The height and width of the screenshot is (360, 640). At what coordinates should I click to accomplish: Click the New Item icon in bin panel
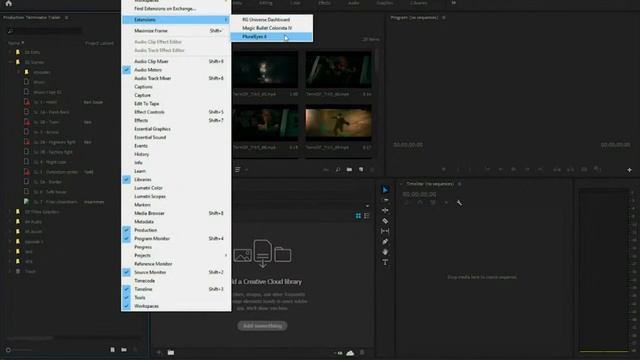click(361, 169)
